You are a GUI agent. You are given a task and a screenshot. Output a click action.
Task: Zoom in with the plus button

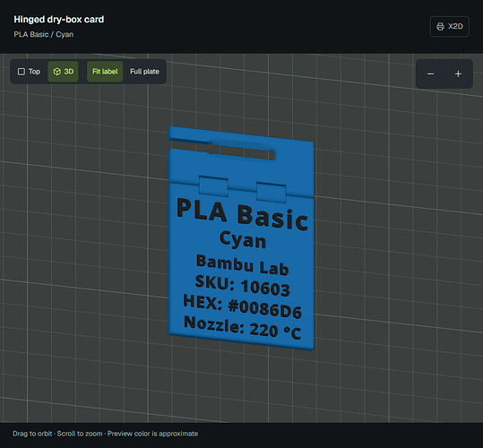click(x=458, y=73)
